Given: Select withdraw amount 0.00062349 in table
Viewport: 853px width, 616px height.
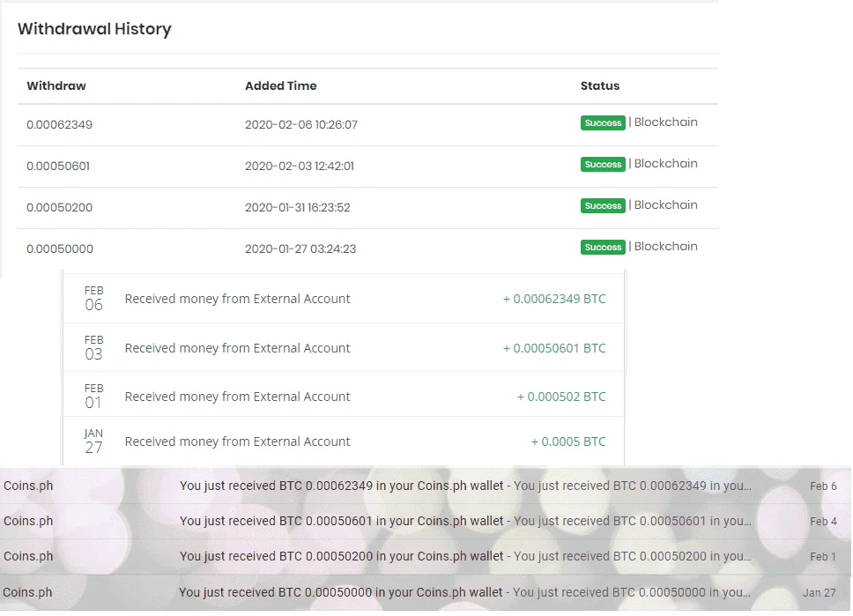Looking at the screenshot, I should coord(59,124).
